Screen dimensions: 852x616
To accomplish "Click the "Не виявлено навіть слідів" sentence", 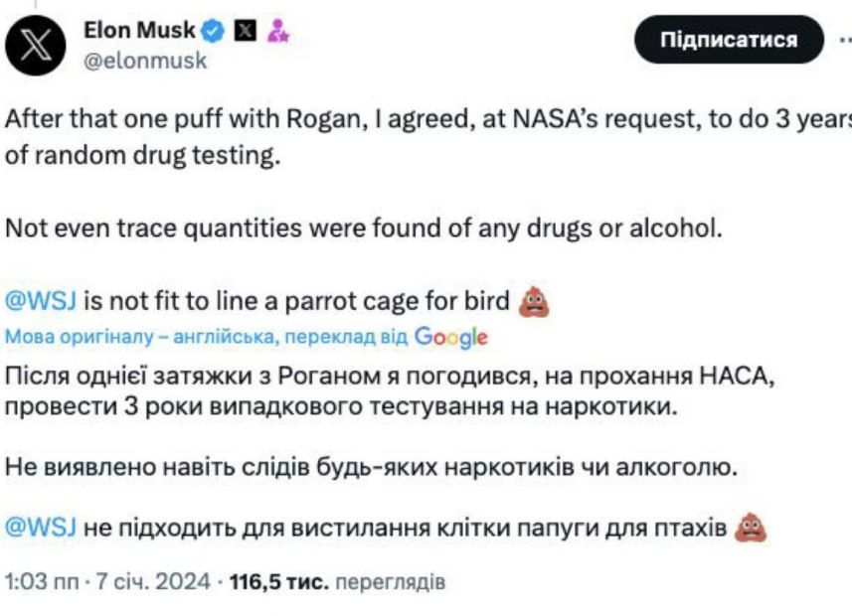I will point(371,468).
